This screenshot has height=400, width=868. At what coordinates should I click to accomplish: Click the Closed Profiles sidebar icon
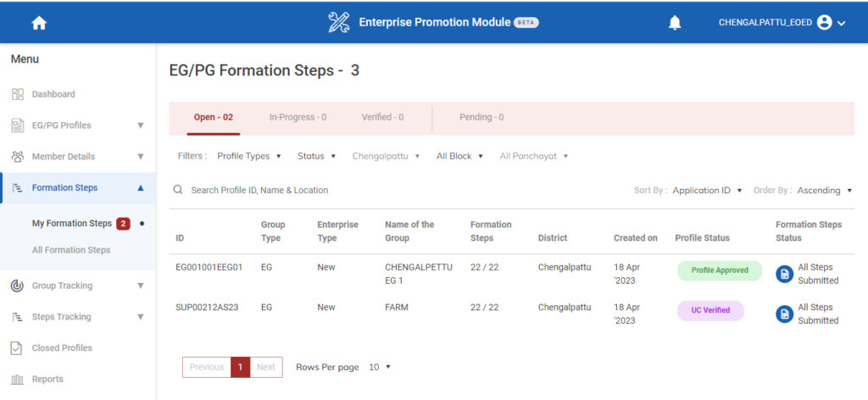click(x=17, y=348)
